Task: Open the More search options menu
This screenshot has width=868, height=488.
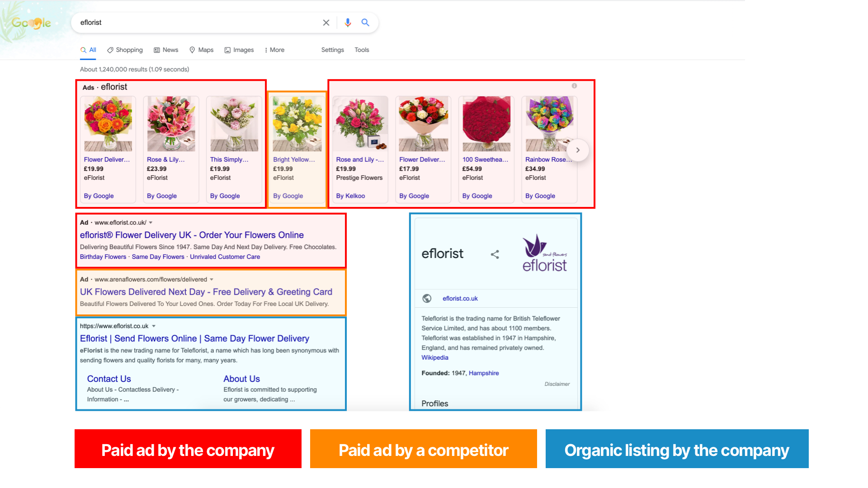Action: pyautogui.click(x=274, y=50)
